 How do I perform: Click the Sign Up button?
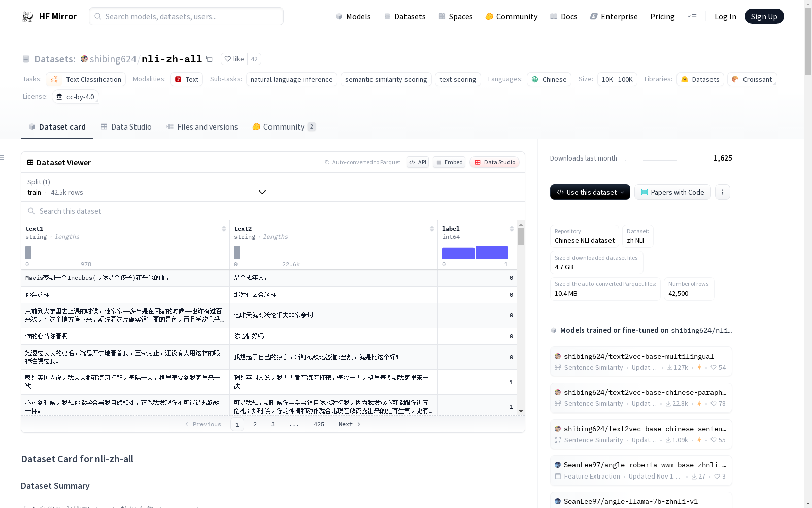[x=764, y=16]
